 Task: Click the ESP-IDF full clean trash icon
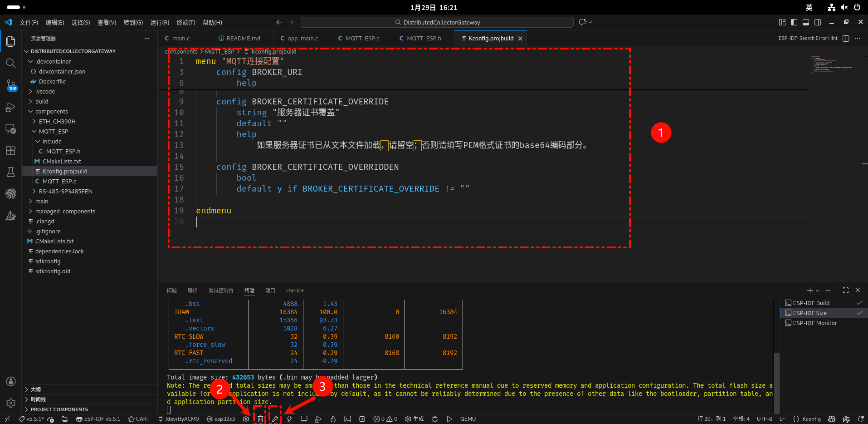point(260,419)
